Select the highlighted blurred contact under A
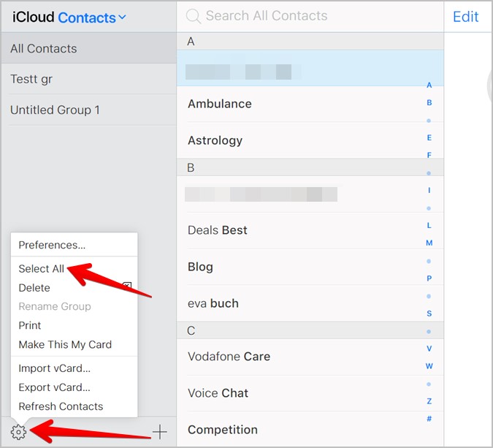Viewport: 493px width, 448px height. click(310, 68)
